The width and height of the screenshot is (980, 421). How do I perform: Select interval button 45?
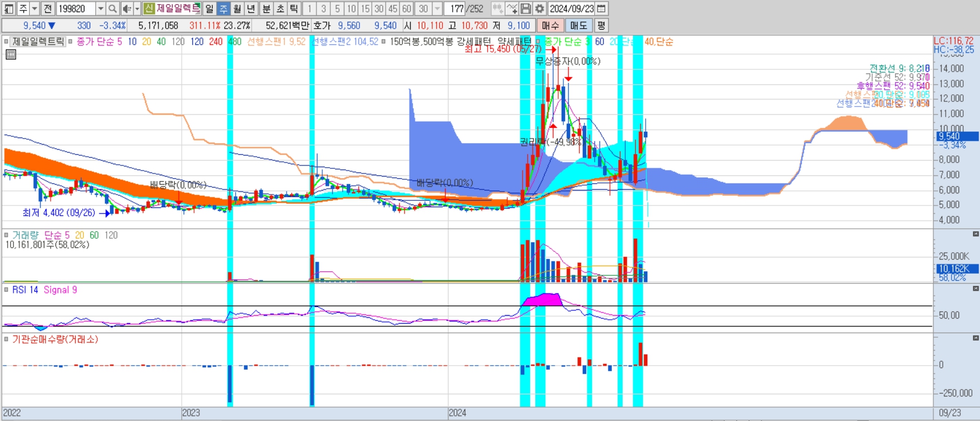[393, 9]
